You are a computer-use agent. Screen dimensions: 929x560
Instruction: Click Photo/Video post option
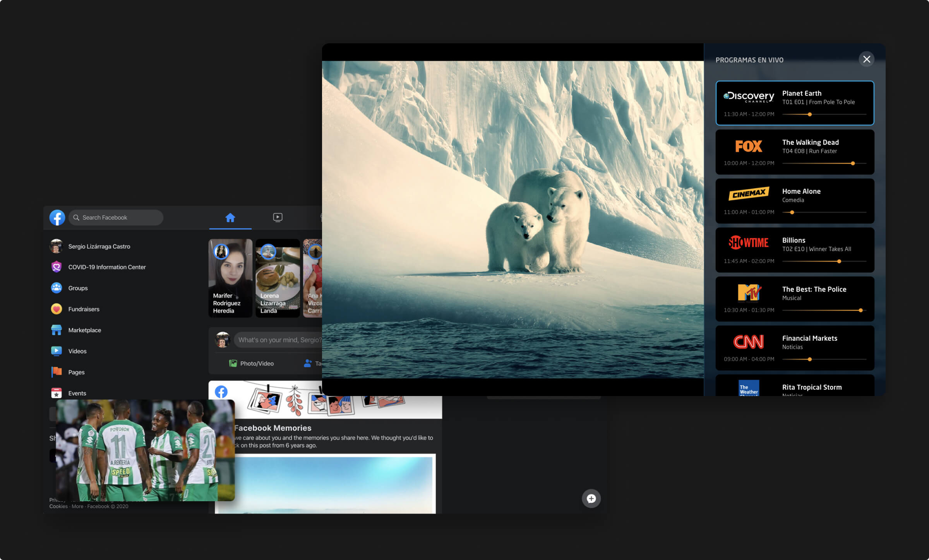[252, 364]
